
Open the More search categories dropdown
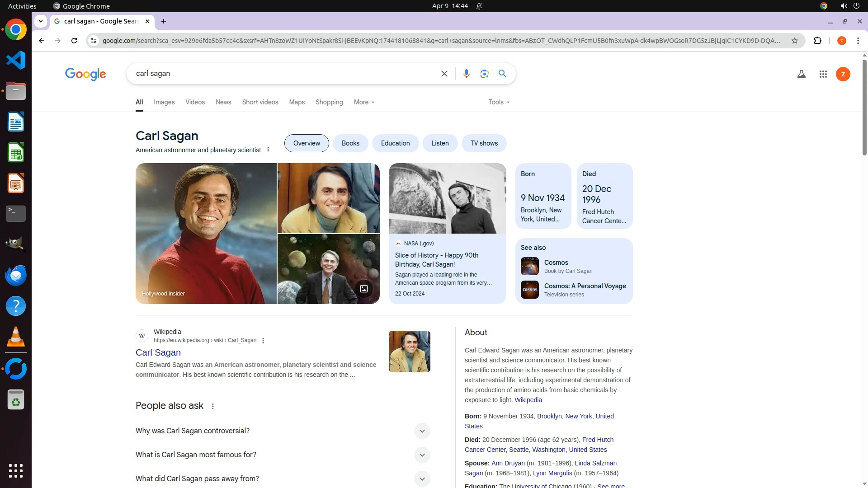[364, 102]
